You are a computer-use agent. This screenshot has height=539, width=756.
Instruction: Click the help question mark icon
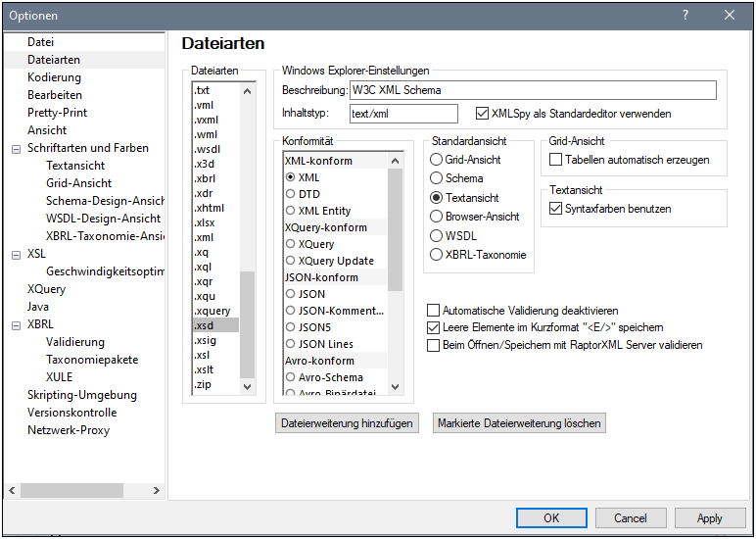coord(685,15)
